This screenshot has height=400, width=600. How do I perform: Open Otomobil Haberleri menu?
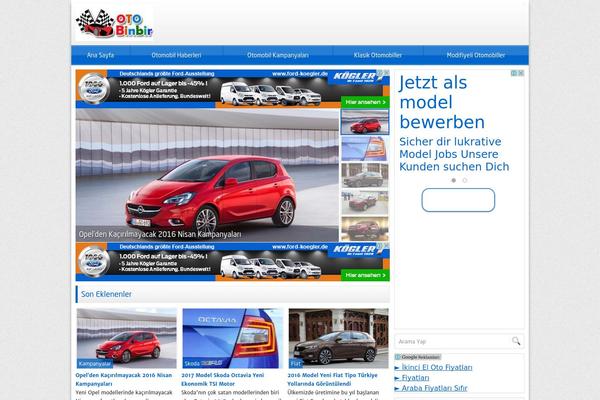[176, 55]
